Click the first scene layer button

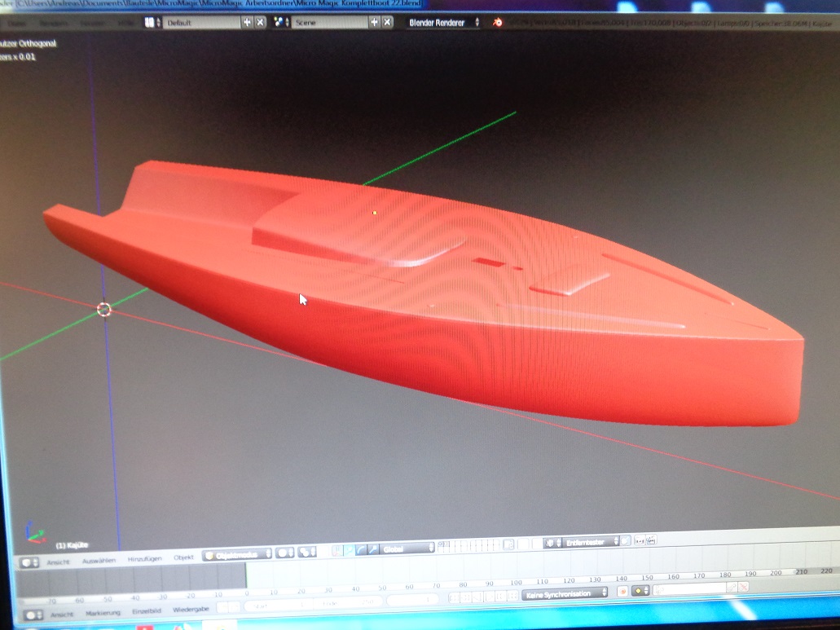point(441,544)
